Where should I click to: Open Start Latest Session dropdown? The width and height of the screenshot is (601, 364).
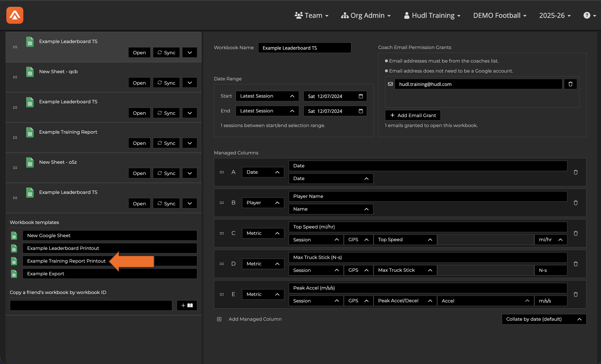[x=267, y=96]
